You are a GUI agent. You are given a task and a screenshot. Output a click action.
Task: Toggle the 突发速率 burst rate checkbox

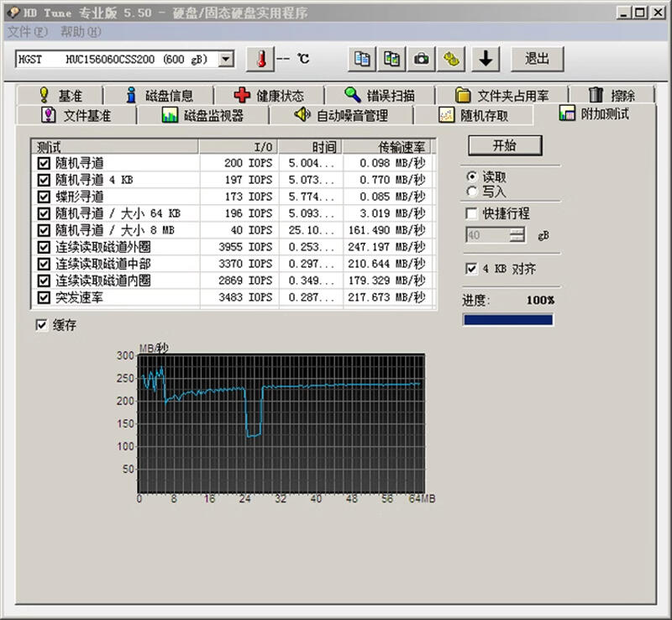tap(44, 297)
